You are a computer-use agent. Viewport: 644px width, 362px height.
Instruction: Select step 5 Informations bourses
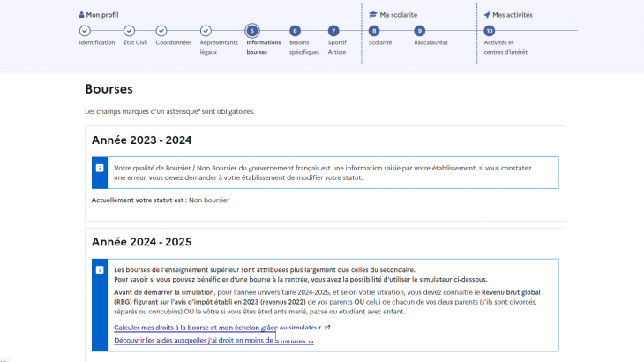252,31
